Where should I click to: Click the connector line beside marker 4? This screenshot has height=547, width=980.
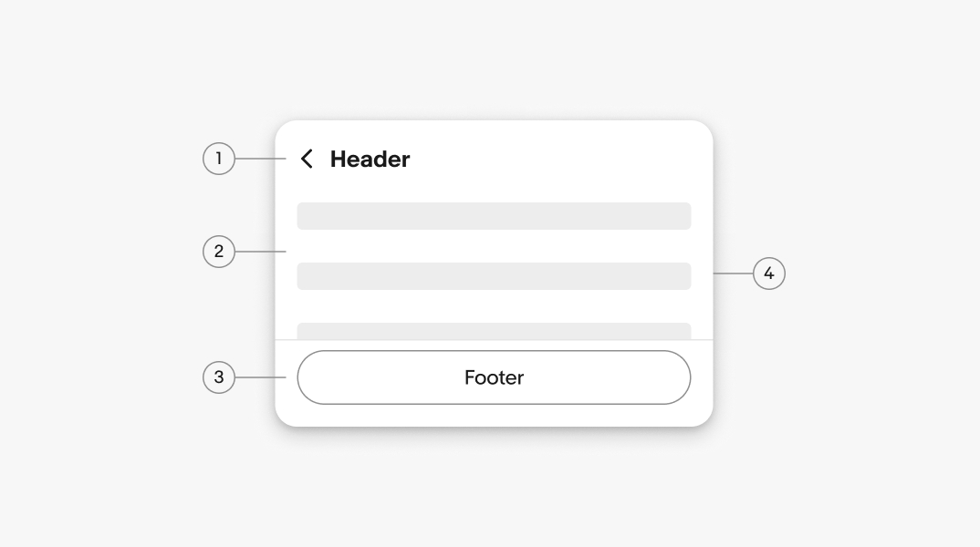[x=733, y=273]
